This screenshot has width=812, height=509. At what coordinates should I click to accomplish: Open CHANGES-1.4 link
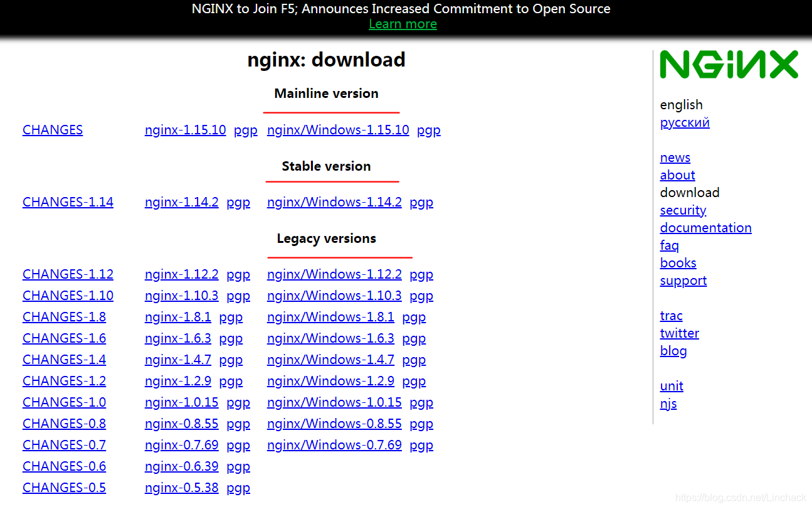pyautogui.click(x=64, y=360)
